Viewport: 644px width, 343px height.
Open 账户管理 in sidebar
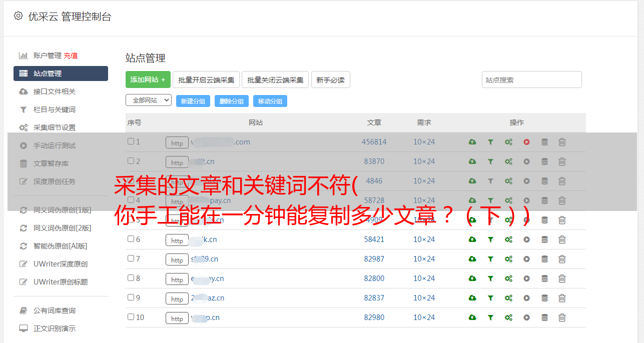tap(48, 55)
